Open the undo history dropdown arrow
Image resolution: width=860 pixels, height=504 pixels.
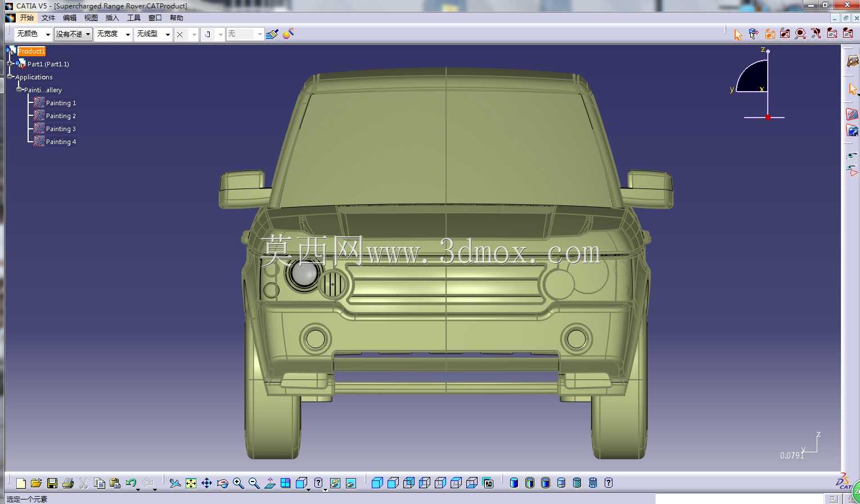coord(138,489)
